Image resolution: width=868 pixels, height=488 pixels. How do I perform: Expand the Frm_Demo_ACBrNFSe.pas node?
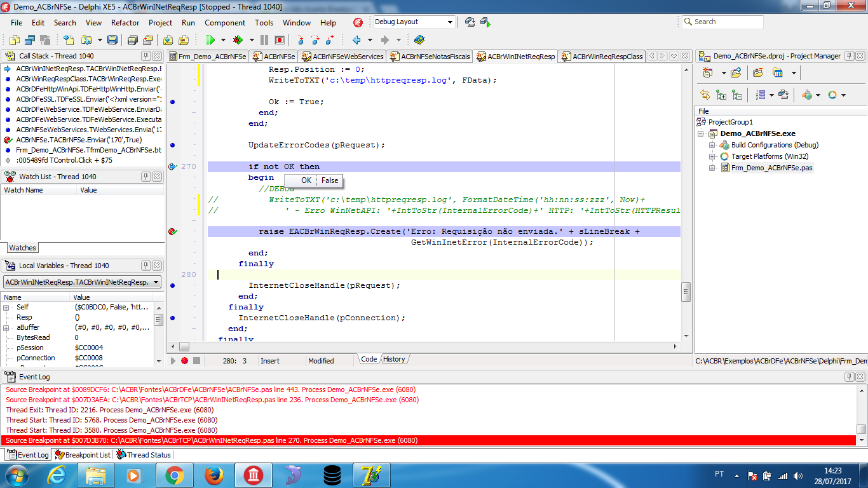click(x=712, y=168)
